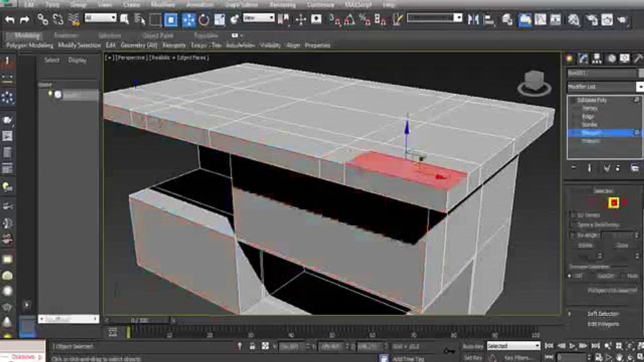This screenshot has width=644, height=362.
Task: Open the Edit menu
Action: click(29, 5)
